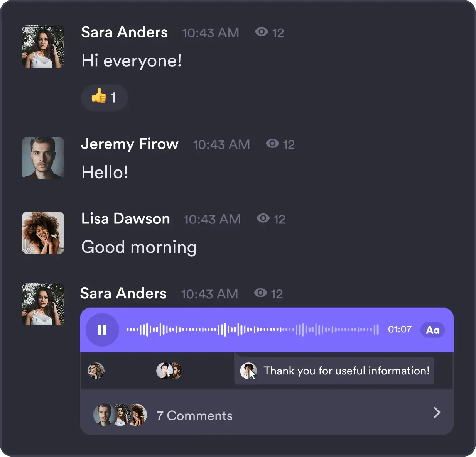
Task: Click the eye icon next to Jeremy Firow's message
Action: [x=273, y=144]
